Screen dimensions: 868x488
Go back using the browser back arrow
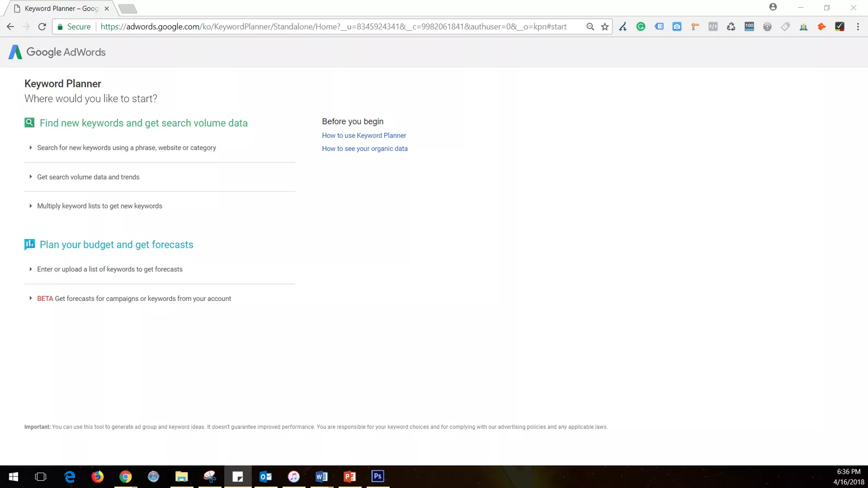[10, 26]
